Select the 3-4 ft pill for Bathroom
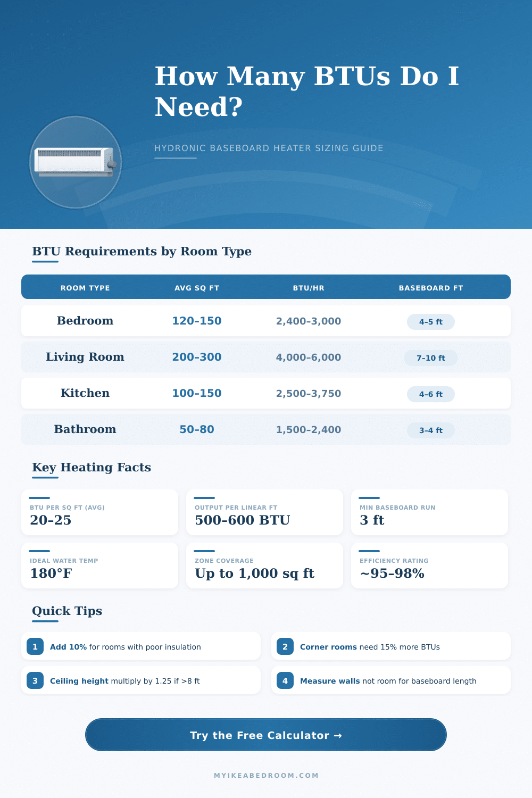This screenshot has height=798, width=532. click(431, 430)
